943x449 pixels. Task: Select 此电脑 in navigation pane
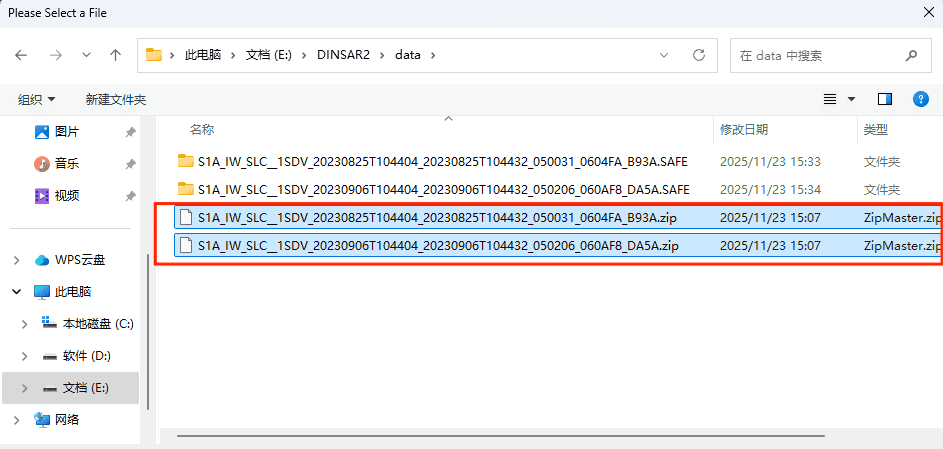73,292
